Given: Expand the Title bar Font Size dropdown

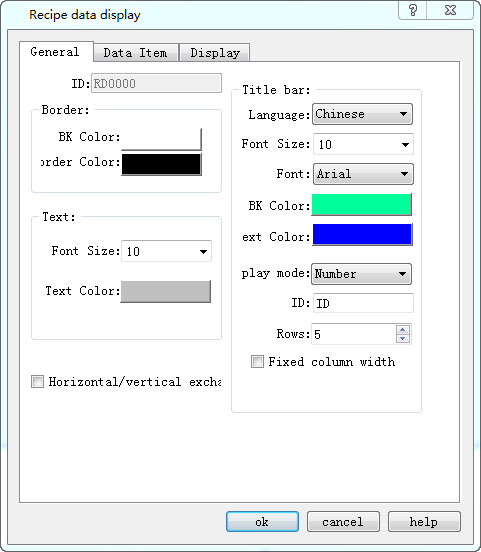Looking at the screenshot, I should point(363,144).
